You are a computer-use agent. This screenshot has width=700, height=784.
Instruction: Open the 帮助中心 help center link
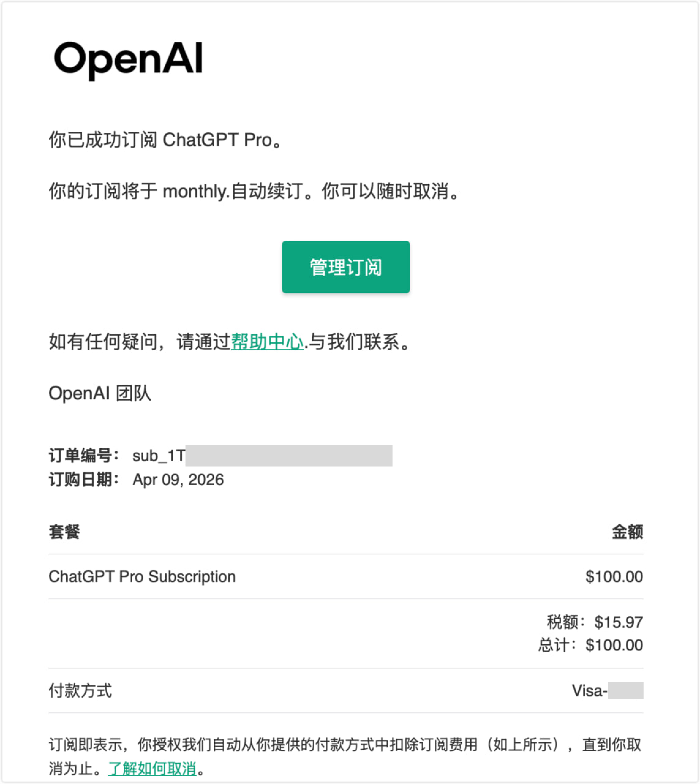267,341
